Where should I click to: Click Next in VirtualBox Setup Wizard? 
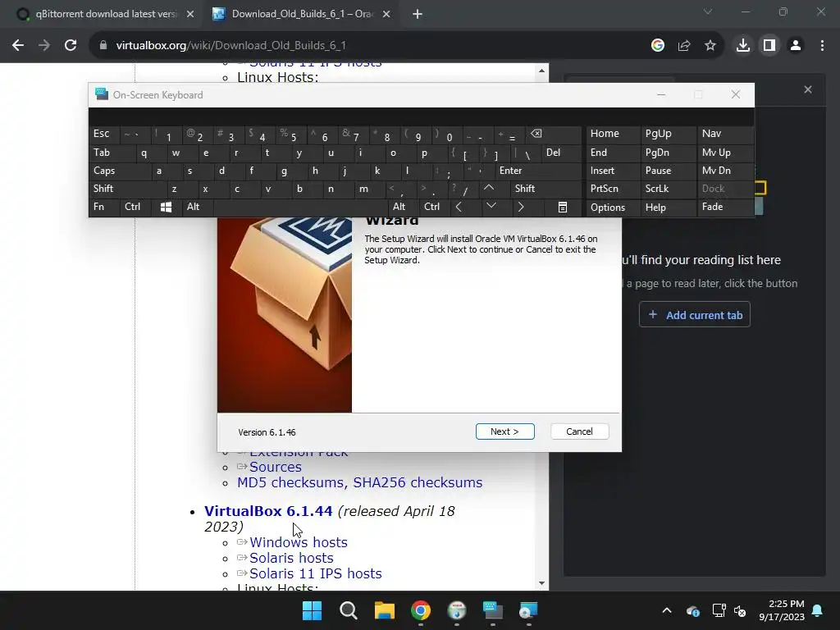504,431
